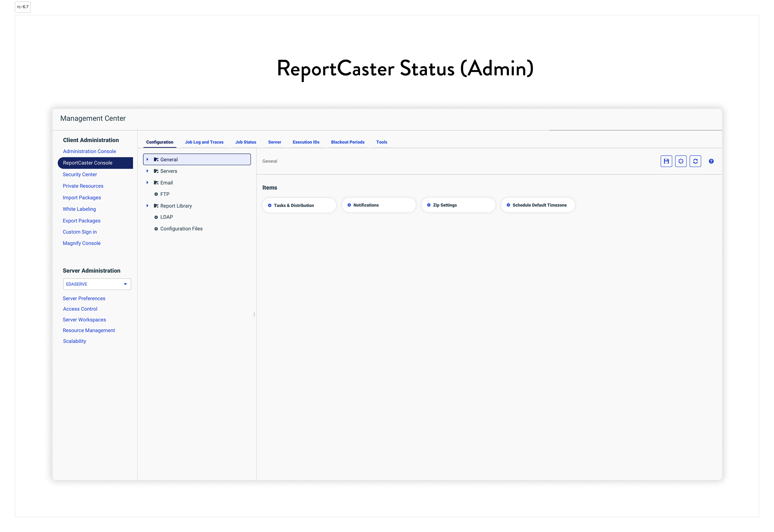Switch to the Configuration tab
Image resolution: width=774 pixels, height=532 pixels.
(x=160, y=142)
